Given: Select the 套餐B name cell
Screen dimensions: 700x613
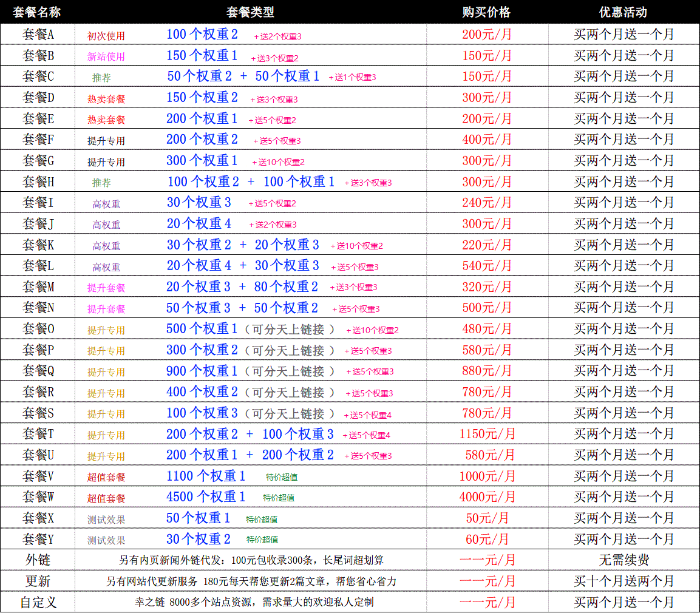Looking at the screenshot, I should click(38, 56).
